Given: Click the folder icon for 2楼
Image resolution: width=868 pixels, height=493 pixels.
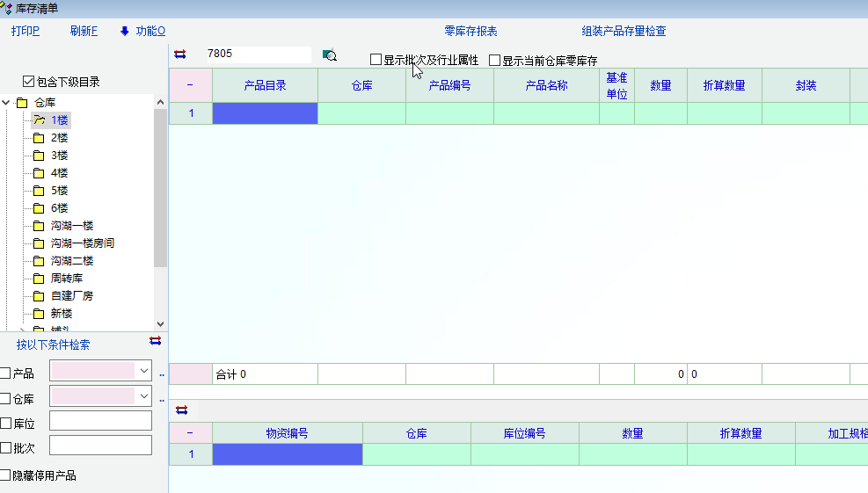Looking at the screenshot, I should 39,138.
